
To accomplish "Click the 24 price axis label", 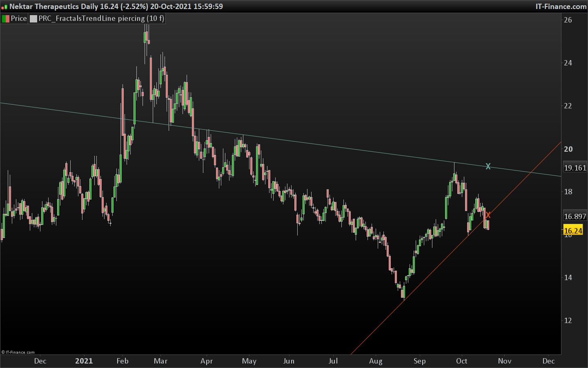I will point(568,63).
